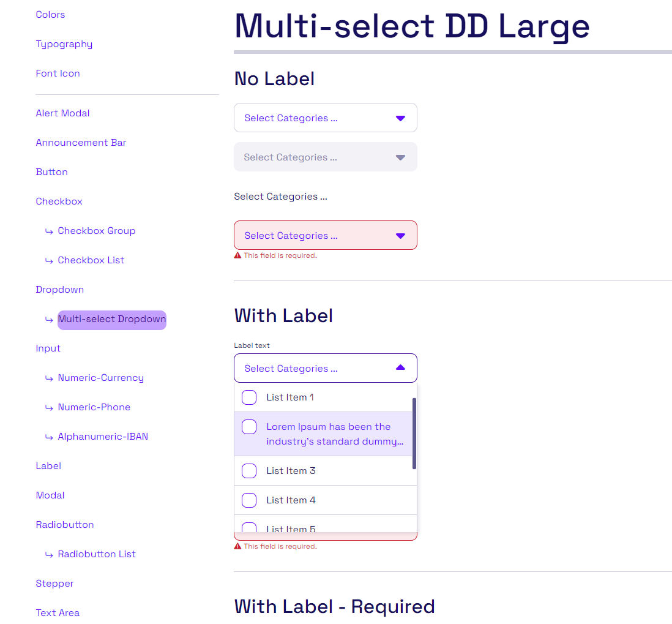Click the chevron on the red error-state dropdown
This screenshot has width=672, height=624.
point(401,235)
